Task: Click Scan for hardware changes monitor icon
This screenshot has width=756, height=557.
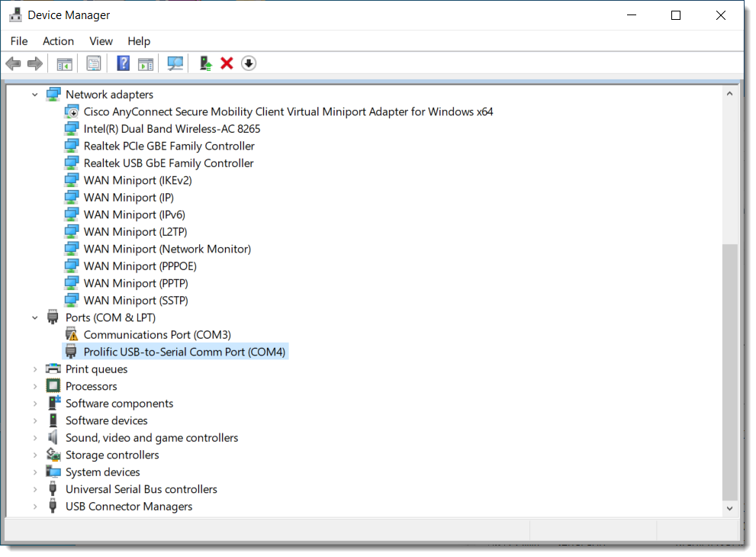Action: (175, 63)
